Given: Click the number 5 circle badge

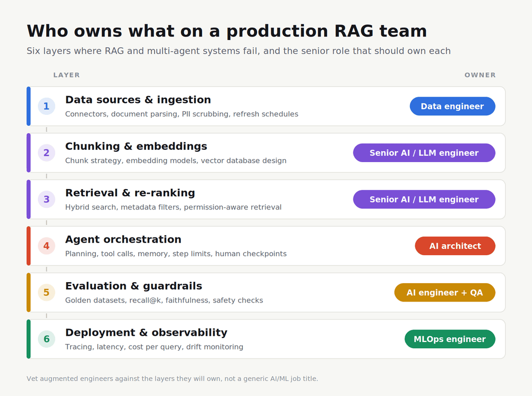Looking at the screenshot, I should click(46, 292).
